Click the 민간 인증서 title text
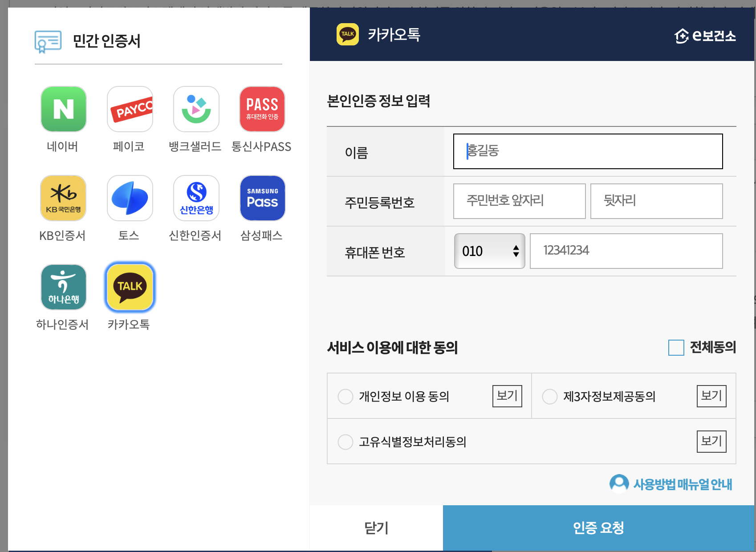The image size is (756, 552). click(x=107, y=41)
